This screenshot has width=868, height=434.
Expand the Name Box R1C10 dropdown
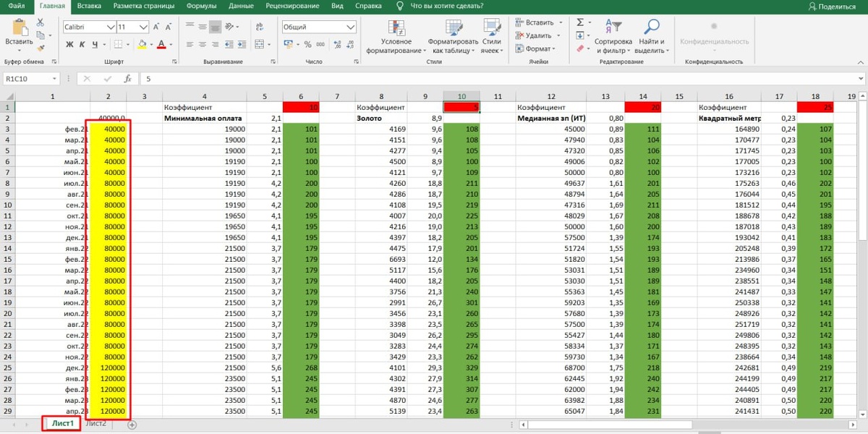pyautogui.click(x=54, y=78)
